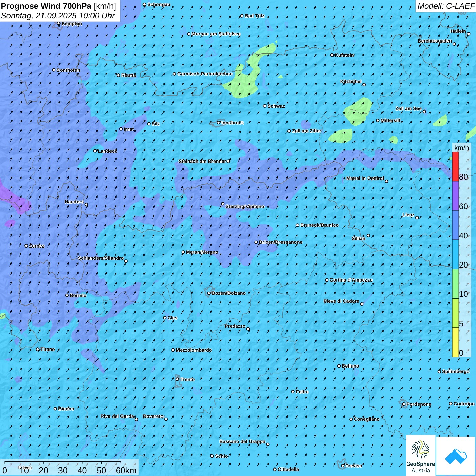This screenshot has width=476, height=476.
Task: Click the blue cloud logo icon
Action: coord(456,456)
